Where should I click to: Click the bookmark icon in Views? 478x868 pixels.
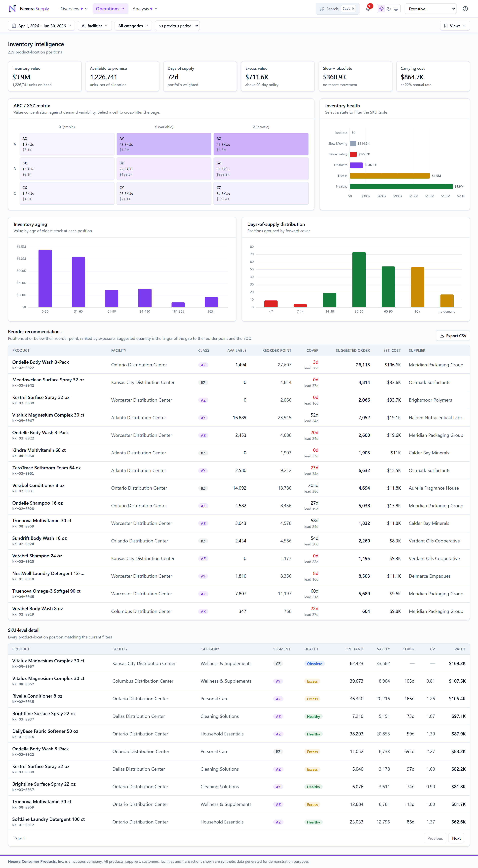[x=446, y=26]
